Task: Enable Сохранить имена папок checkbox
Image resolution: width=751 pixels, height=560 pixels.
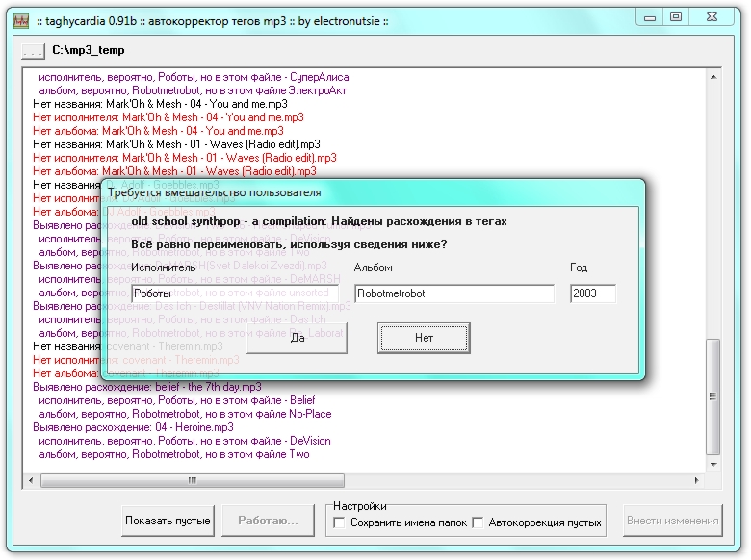Action: 339,522
